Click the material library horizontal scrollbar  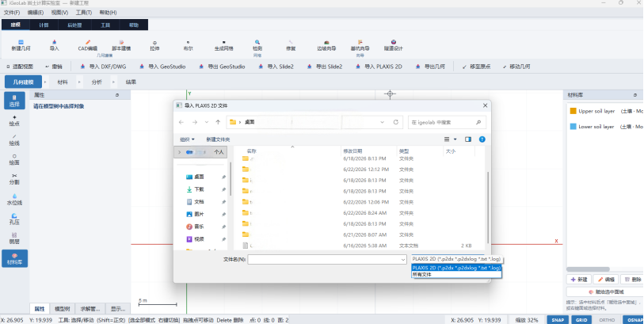click(x=588, y=269)
